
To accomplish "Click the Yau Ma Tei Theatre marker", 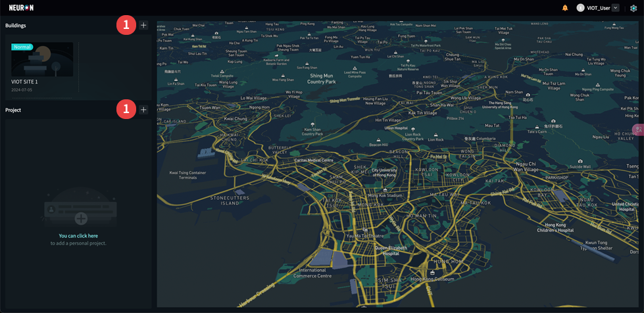I will (x=365, y=230).
